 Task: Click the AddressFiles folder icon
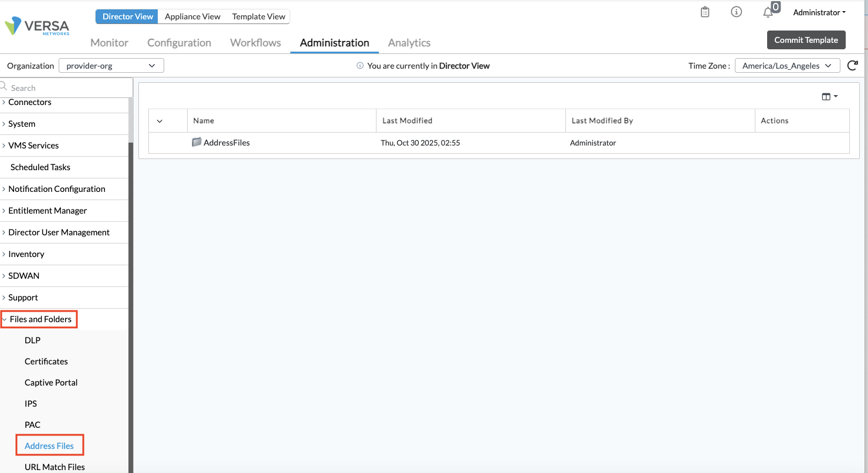197,143
